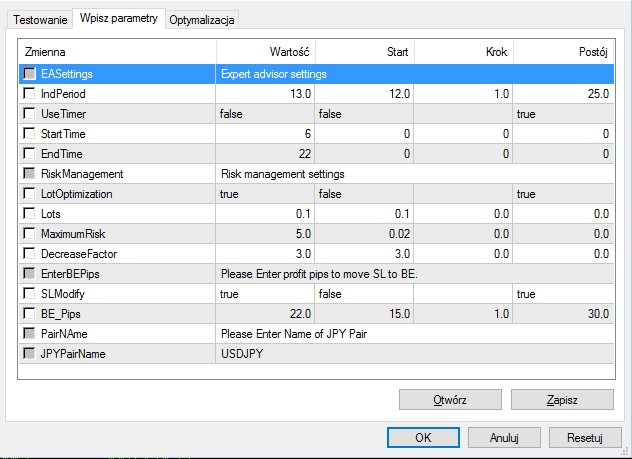632x459 pixels.
Task: Select MaximumRisk start value 0.02
Action: coord(364,234)
